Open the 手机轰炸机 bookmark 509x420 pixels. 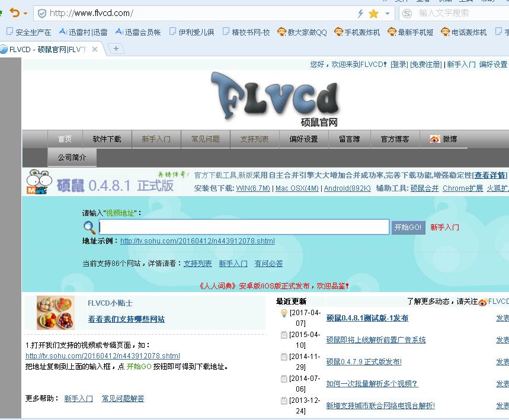[x=357, y=32]
